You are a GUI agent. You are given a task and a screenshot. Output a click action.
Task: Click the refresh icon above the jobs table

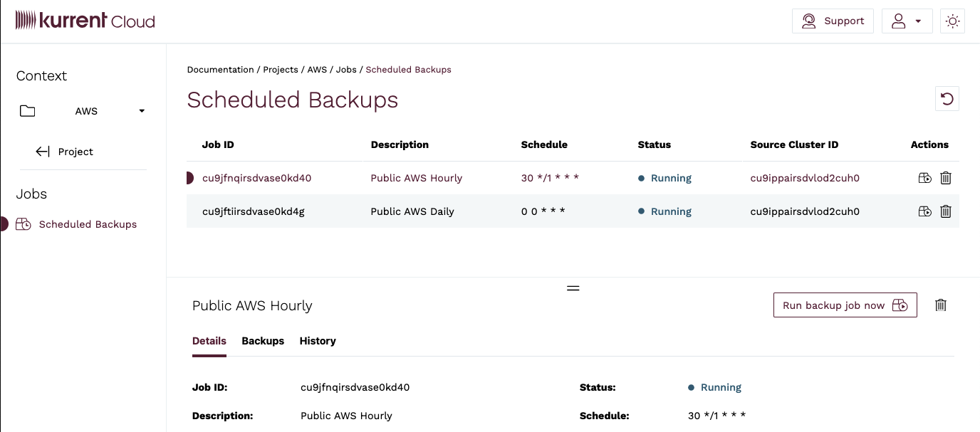click(x=947, y=98)
